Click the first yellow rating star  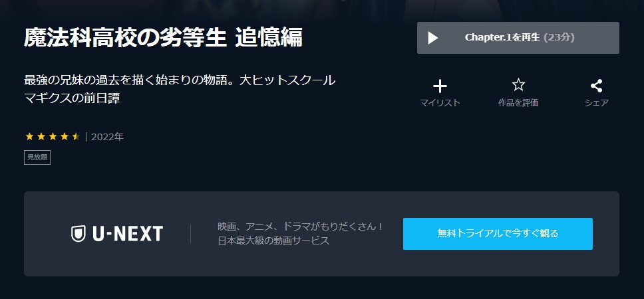click(29, 137)
